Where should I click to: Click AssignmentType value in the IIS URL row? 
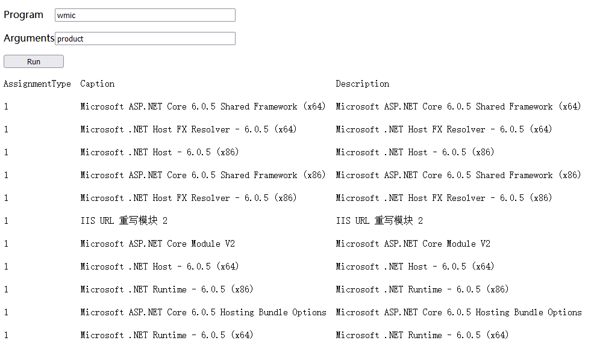(x=6, y=221)
